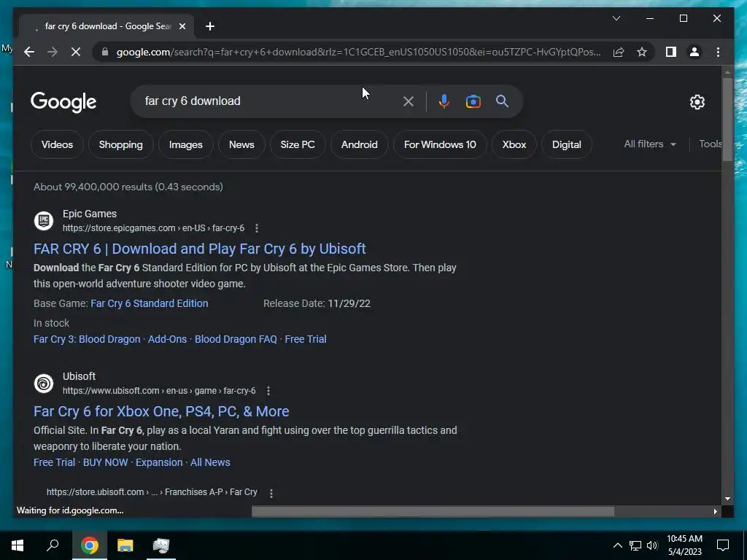Select the For Windows 10 chip
The height and width of the screenshot is (560, 747).
point(440,144)
